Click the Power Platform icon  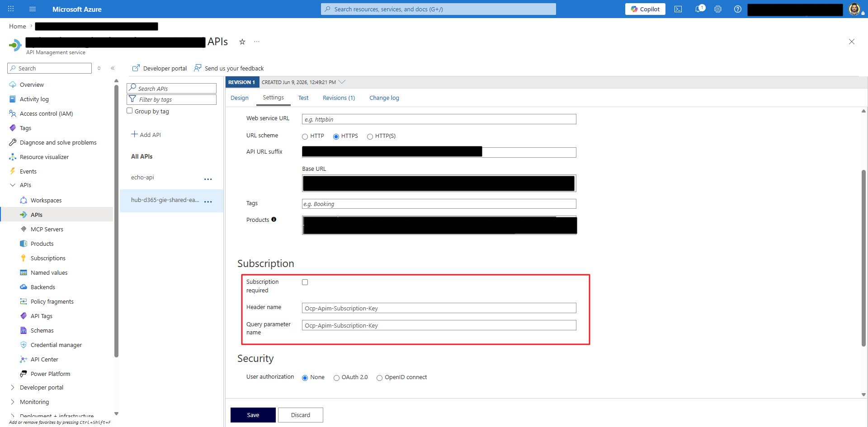click(24, 374)
